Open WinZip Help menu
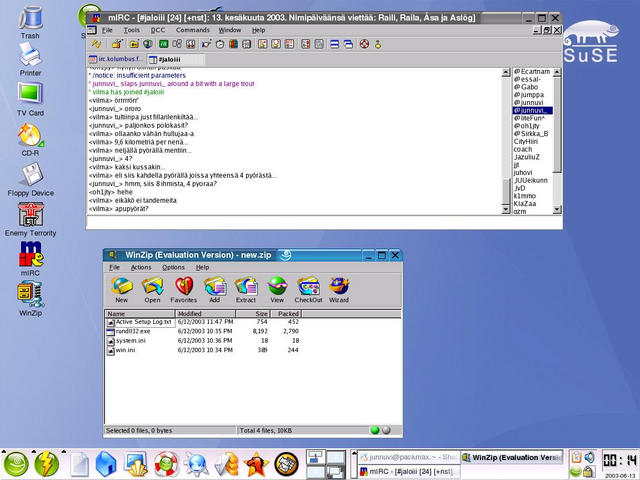This screenshot has height=480, width=640. click(202, 267)
